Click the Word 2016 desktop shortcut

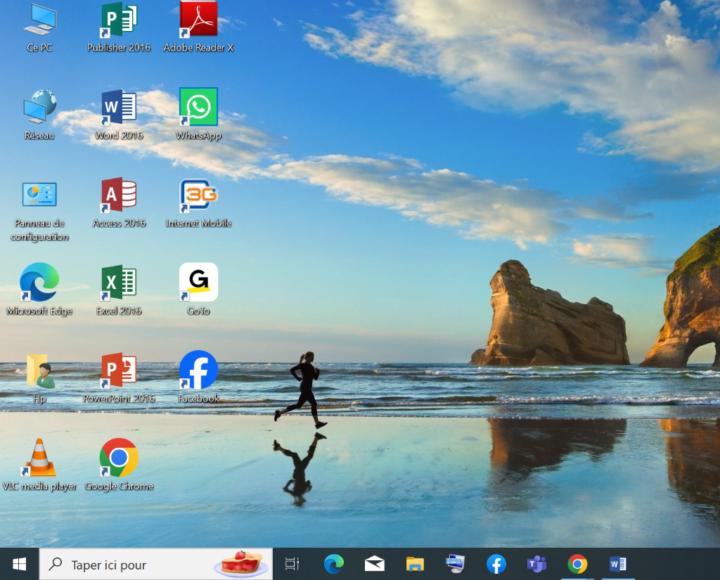click(118, 107)
